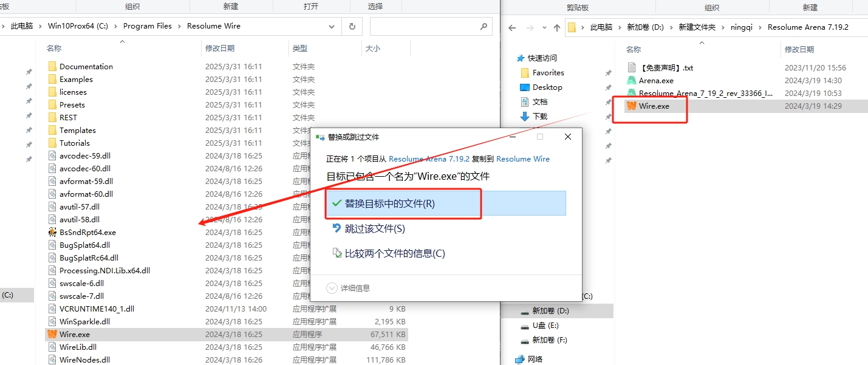Click Win10Prox64 (C:) in the address bar
Viewport: 868px width, 365px height.
(78, 26)
